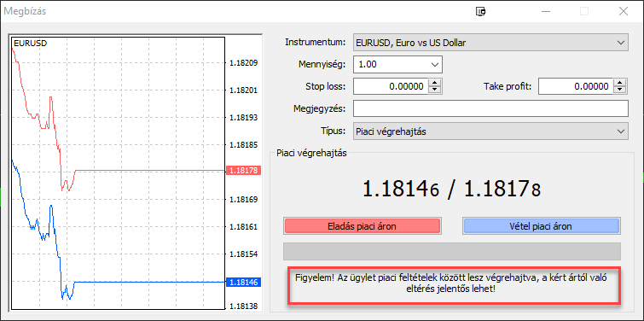Click the 1.18169 price axis value
This screenshot has height=321, width=644.
(x=244, y=200)
